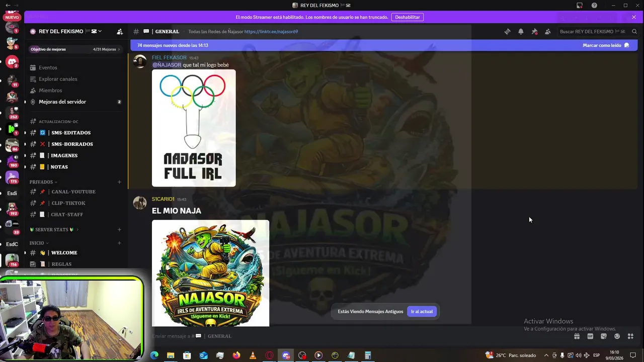The image size is (644, 362).
Task: Click the invite people icon
Action: click(x=120, y=31)
